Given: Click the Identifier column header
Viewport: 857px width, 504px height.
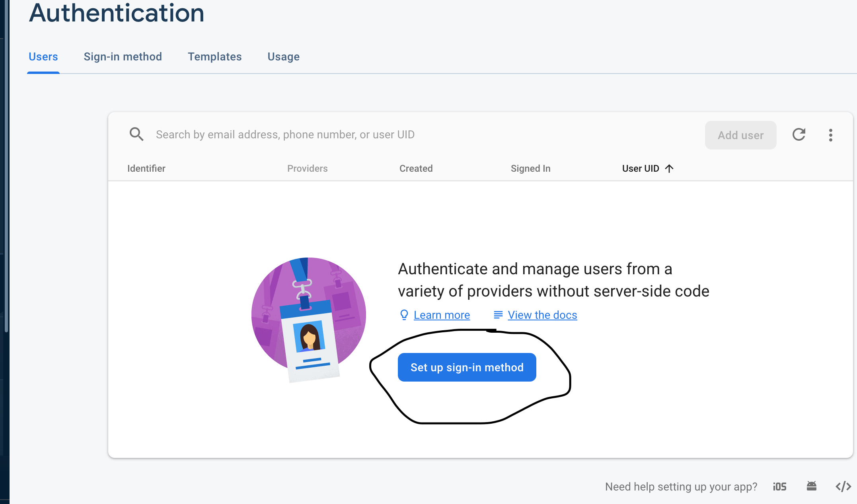Looking at the screenshot, I should pos(146,169).
